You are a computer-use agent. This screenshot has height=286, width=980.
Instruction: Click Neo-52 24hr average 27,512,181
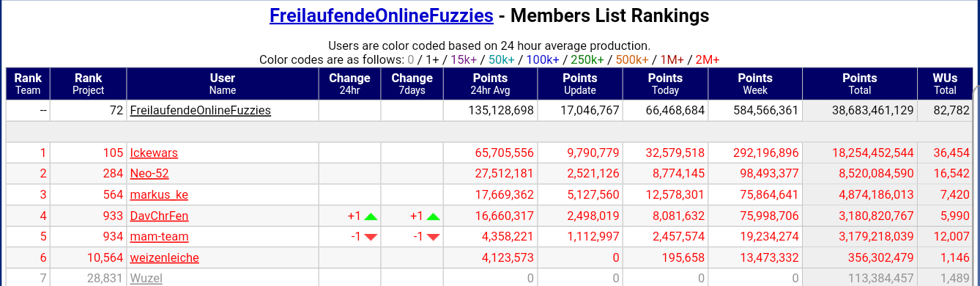504,174
